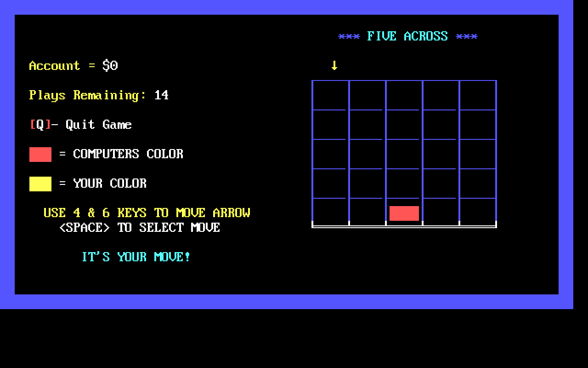Click the yellow YOUR COLOR swatch

tap(40, 184)
